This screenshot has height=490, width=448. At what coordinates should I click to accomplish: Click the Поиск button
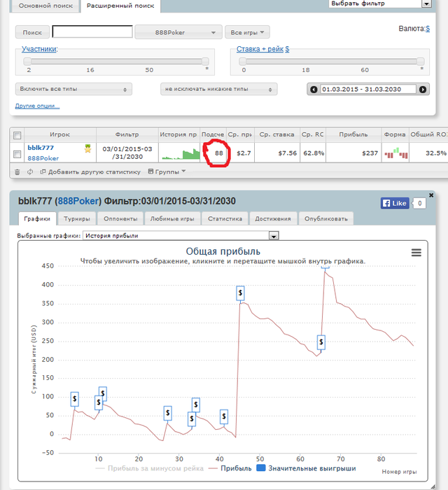click(x=32, y=32)
